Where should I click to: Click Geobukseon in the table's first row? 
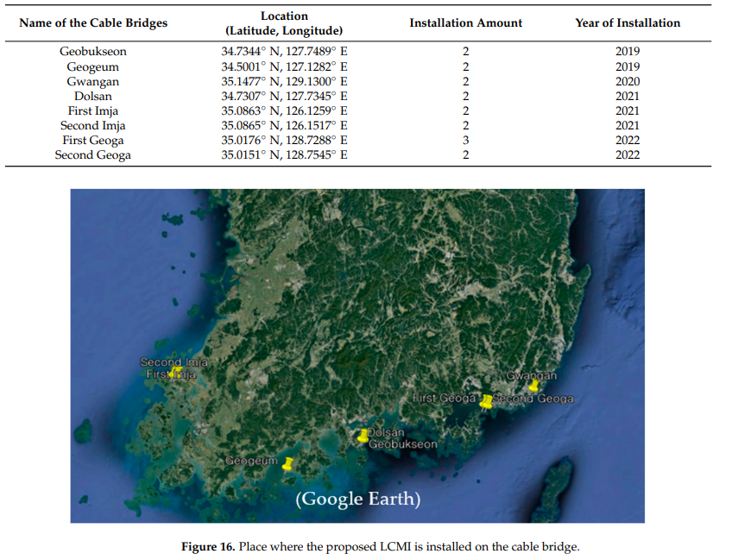click(92, 52)
